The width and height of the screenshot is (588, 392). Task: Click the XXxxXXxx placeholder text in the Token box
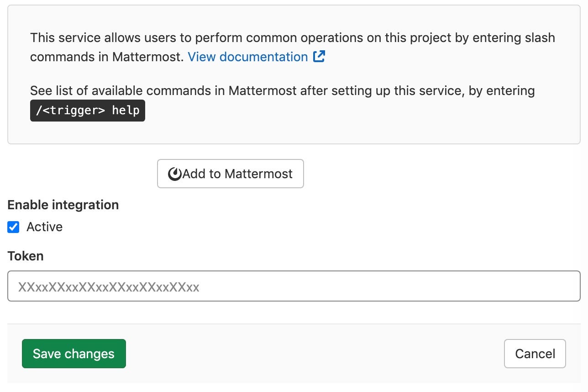pos(109,287)
